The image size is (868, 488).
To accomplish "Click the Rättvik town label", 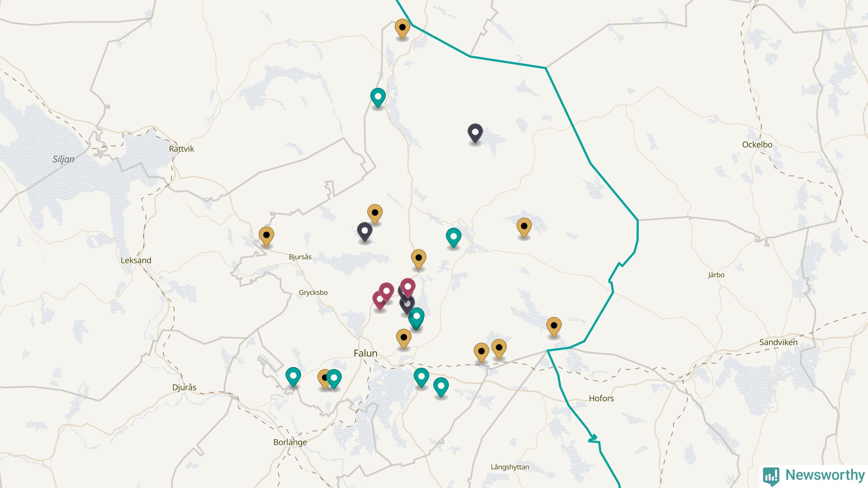I will [x=182, y=149].
